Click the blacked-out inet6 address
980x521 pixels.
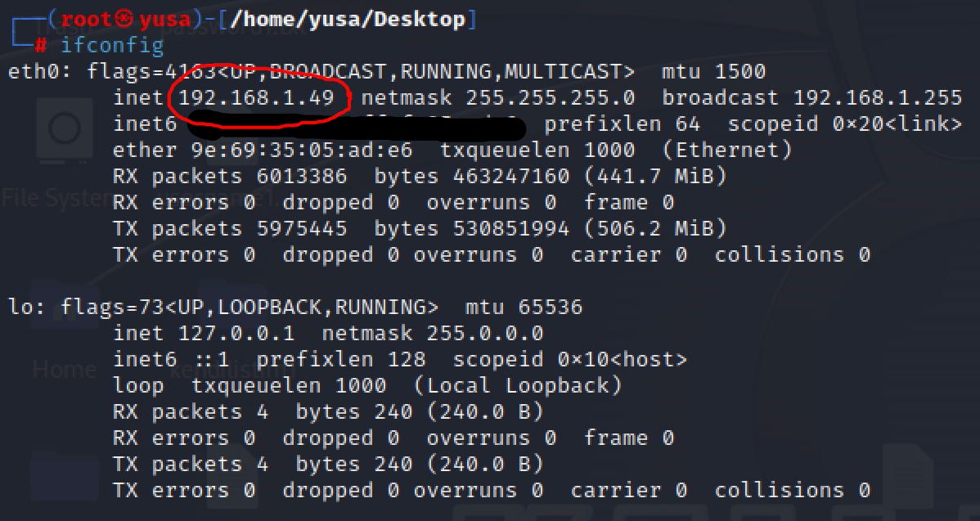click(x=356, y=126)
